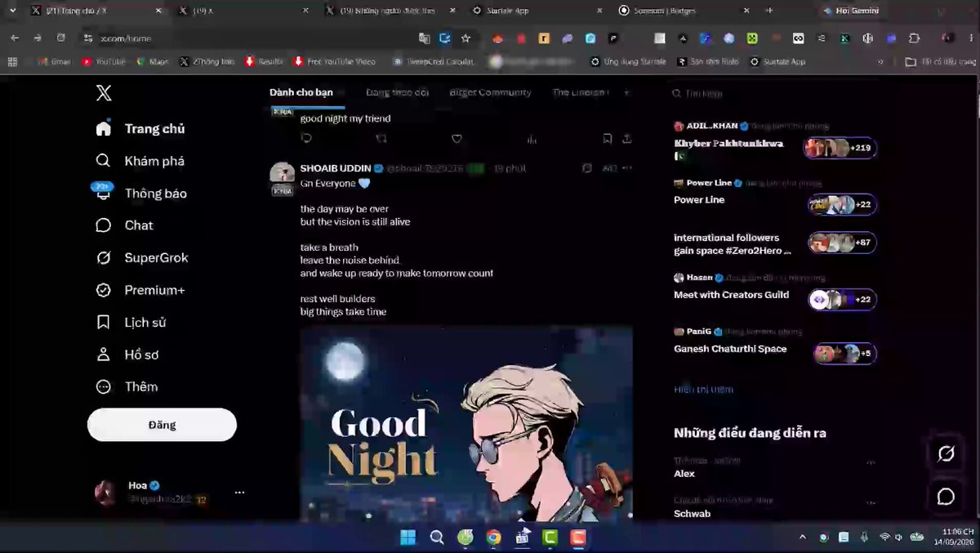Screen dimensions: 980x553
Task: Expand account menu next to Hoa
Action: click(239, 493)
